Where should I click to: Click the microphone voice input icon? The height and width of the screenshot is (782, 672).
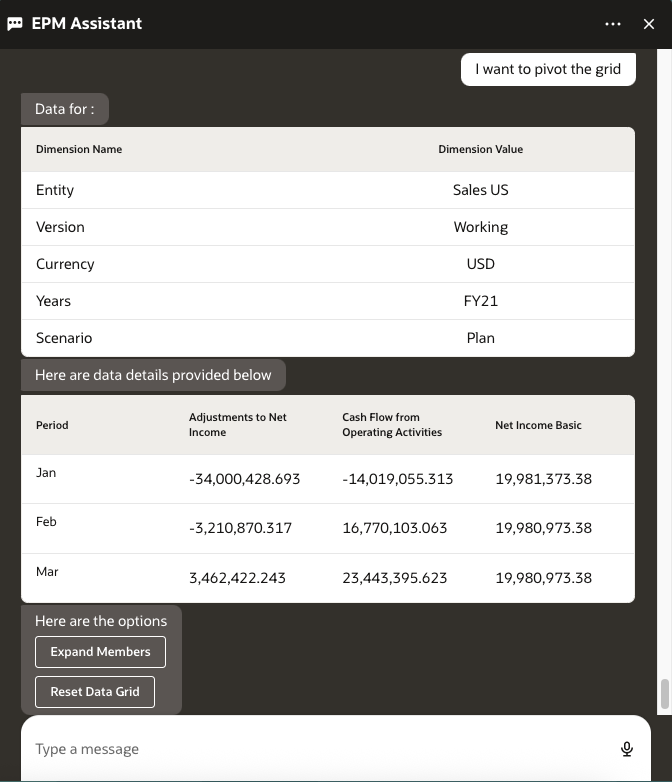627,749
